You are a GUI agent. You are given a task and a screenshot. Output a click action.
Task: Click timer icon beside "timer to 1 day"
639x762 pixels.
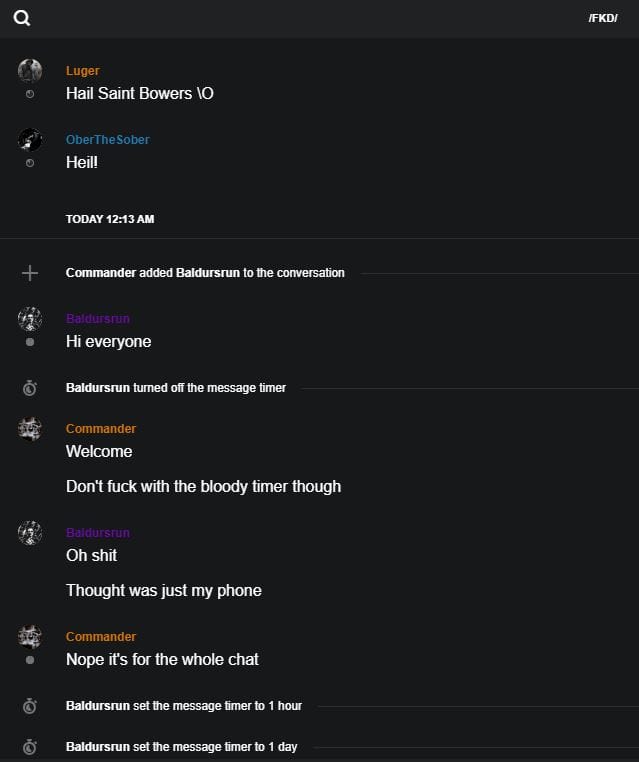pyautogui.click(x=30, y=747)
